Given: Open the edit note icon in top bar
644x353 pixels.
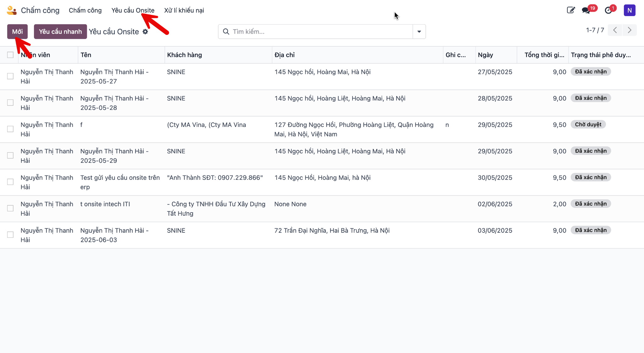Looking at the screenshot, I should coord(571,10).
